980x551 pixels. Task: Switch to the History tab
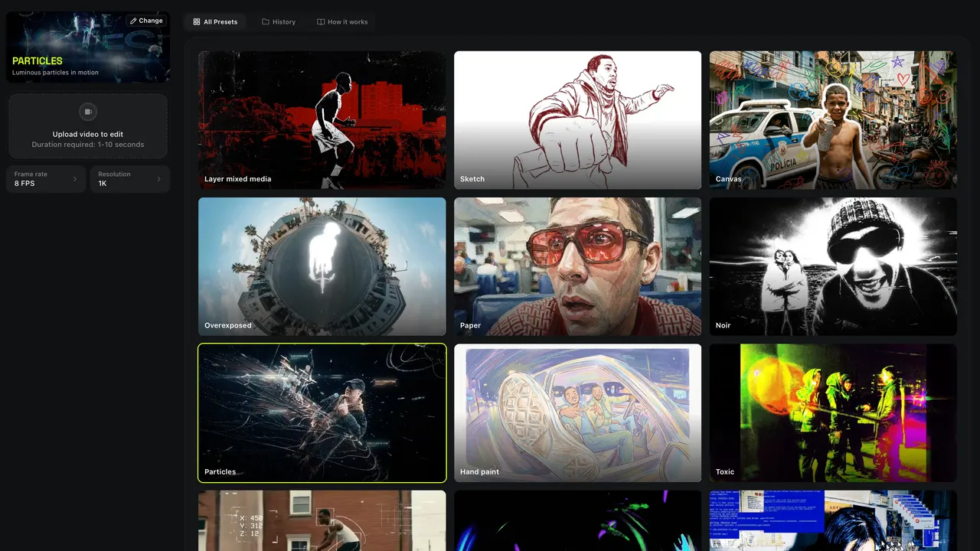point(279,22)
